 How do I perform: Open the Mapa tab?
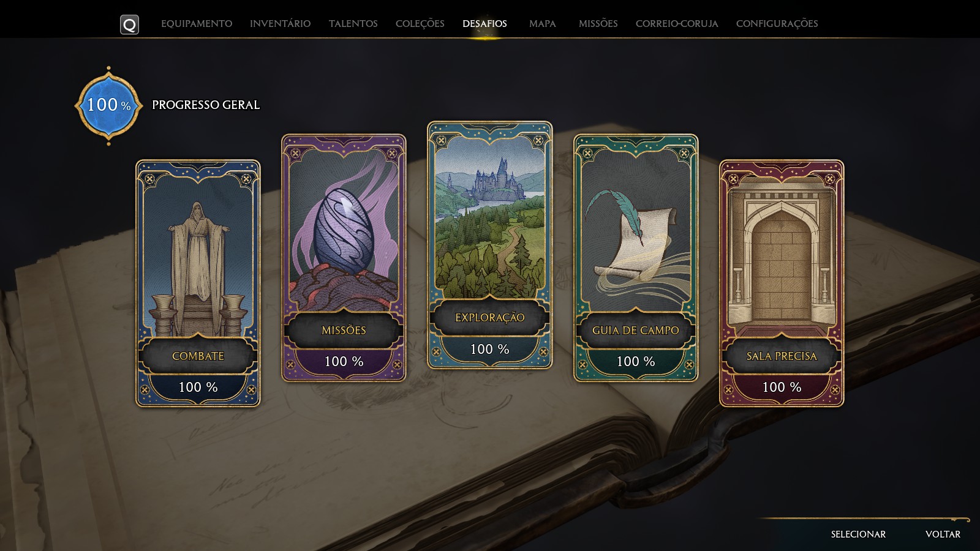(x=542, y=23)
